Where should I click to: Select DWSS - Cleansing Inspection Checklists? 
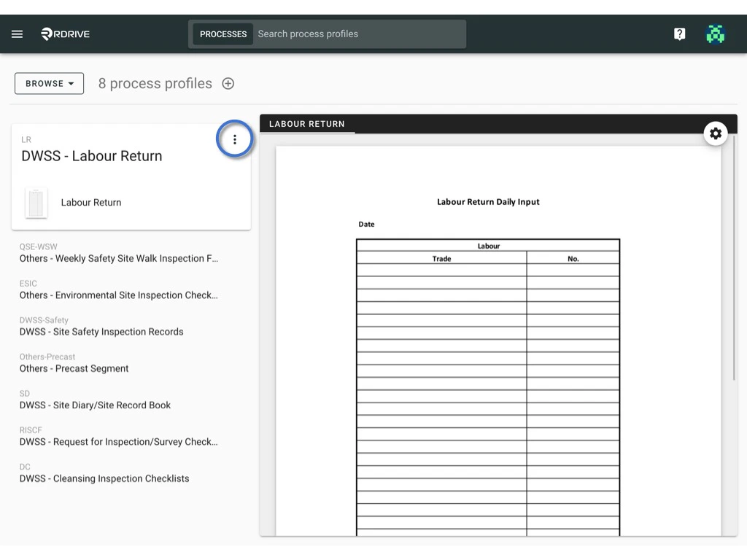[x=104, y=478]
